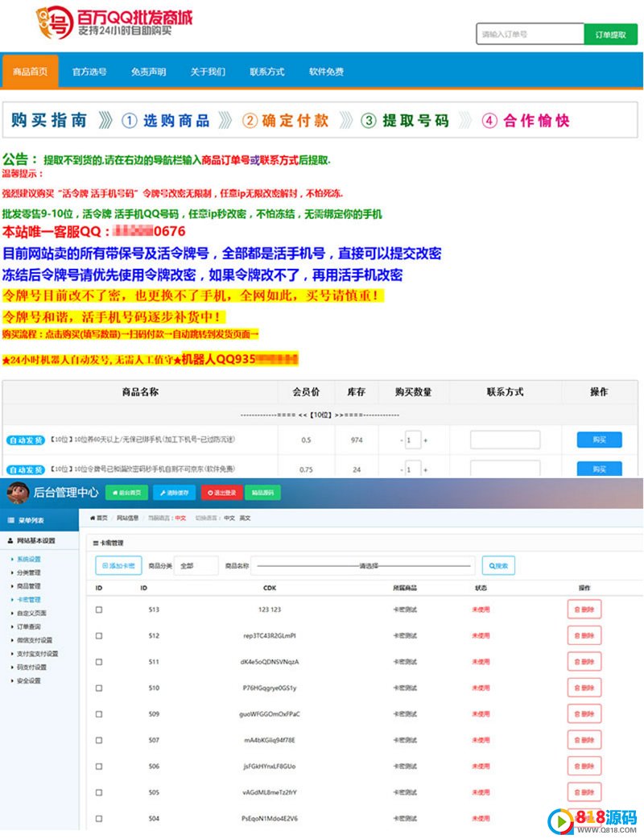Image resolution: width=644 pixels, height=839 pixels.
Task: Open the 关于我们 nav tab
Action: click(x=208, y=72)
